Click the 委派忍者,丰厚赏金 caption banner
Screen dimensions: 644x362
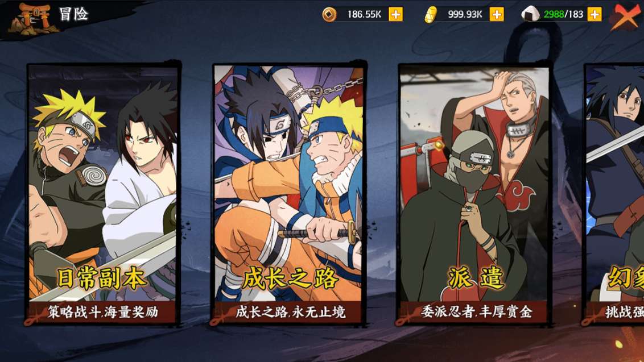pyautogui.click(x=476, y=313)
